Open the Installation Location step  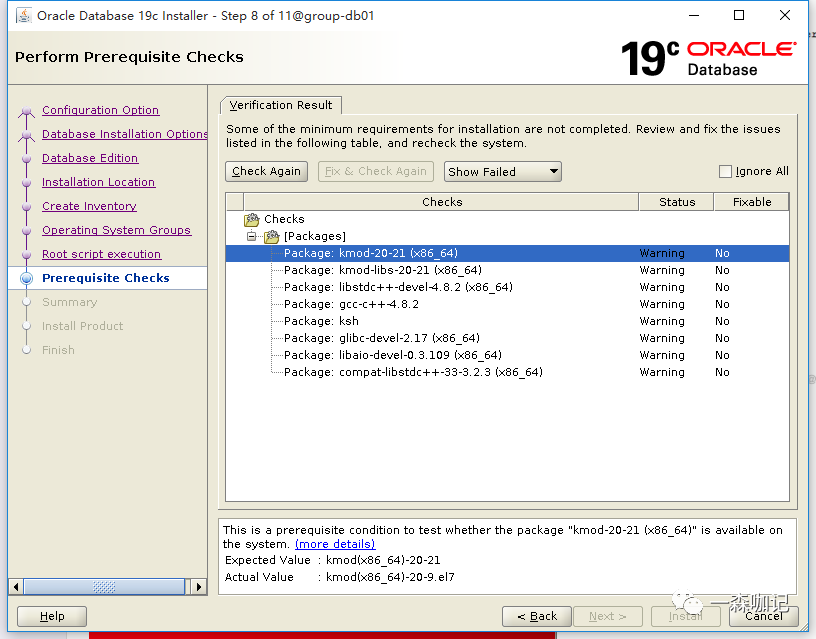pyautogui.click(x=98, y=182)
